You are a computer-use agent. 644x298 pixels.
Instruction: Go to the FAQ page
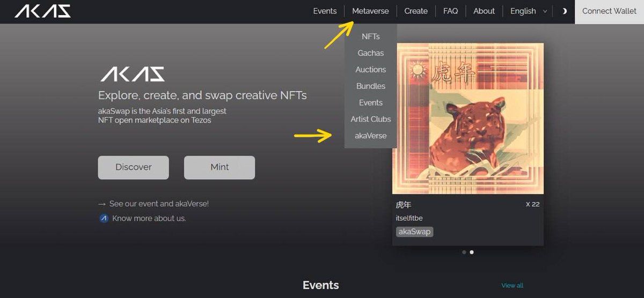450,11
